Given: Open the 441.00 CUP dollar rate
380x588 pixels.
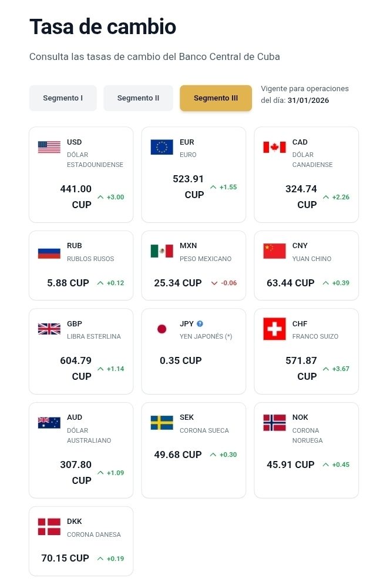Looking at the screenshot, I should (76, 197).
